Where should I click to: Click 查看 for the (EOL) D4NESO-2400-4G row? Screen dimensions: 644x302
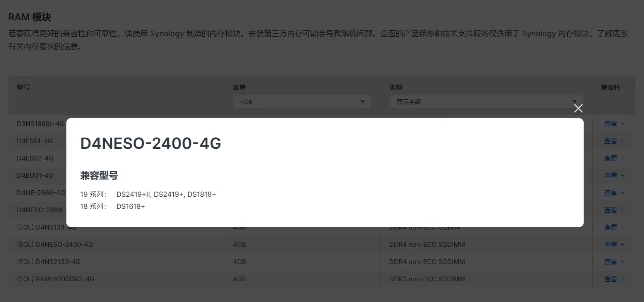point(614,245)
